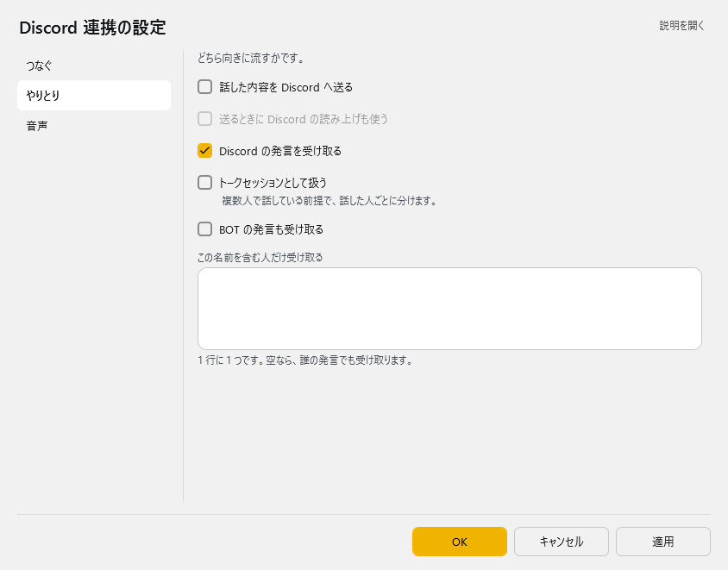Image resolution: width=728 pixels, height=570 pixels.
Task: Click the この名前を含む人だけ受け取る label
Action: (260, 258)
